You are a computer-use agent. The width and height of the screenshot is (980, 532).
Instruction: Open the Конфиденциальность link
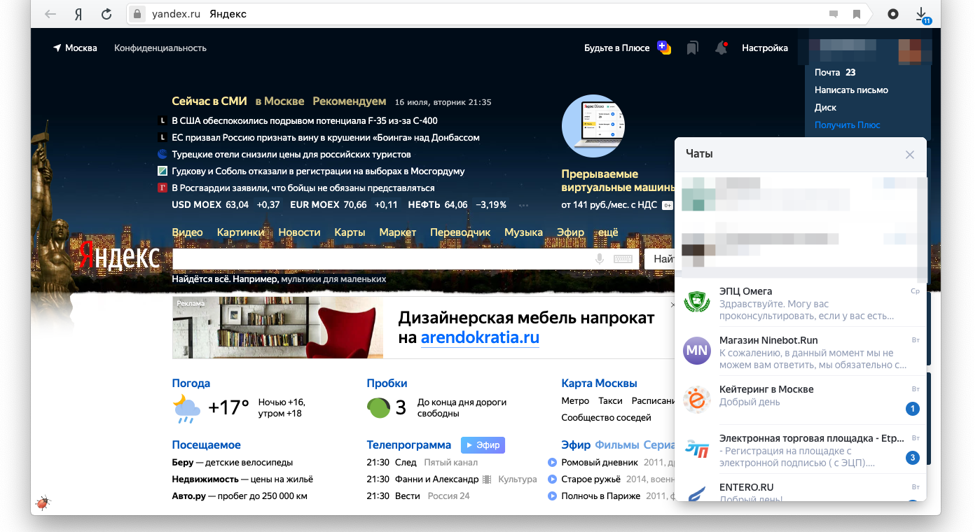pyautogui.click(x=160, y=48)
